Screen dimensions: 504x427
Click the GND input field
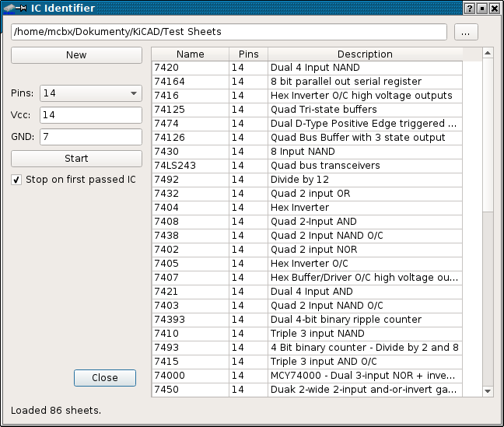click(x=90, y=137)
